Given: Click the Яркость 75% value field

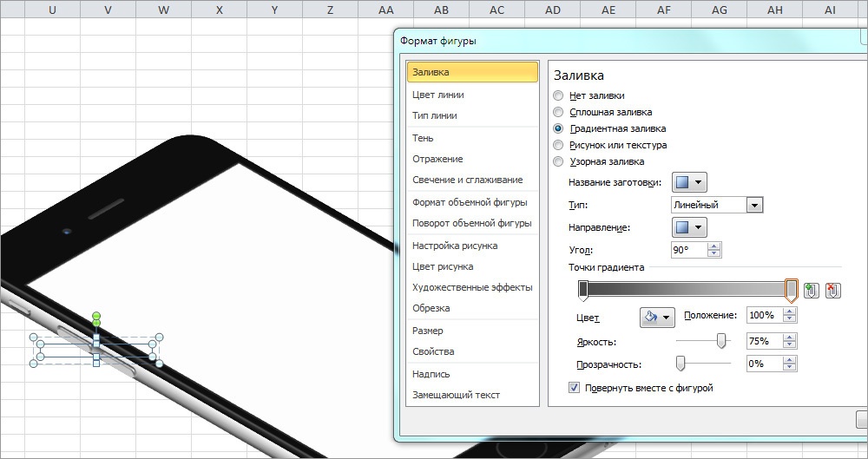Looking at the screenshot, I should point(764,341).
